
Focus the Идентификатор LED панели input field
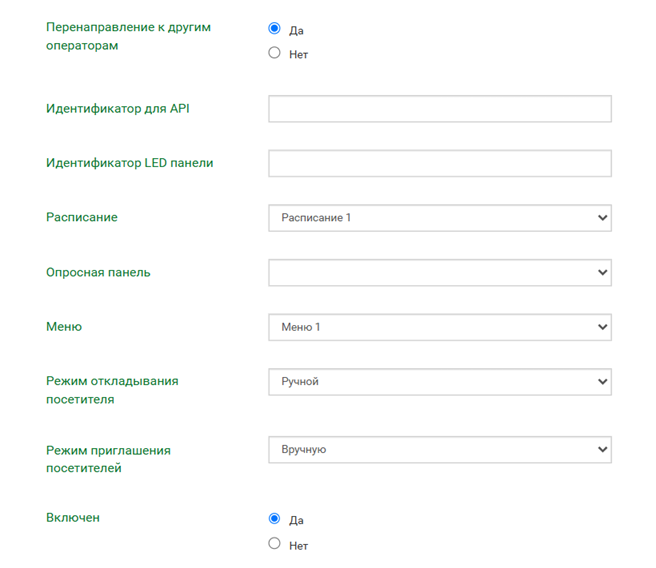[x=439, y=163]
